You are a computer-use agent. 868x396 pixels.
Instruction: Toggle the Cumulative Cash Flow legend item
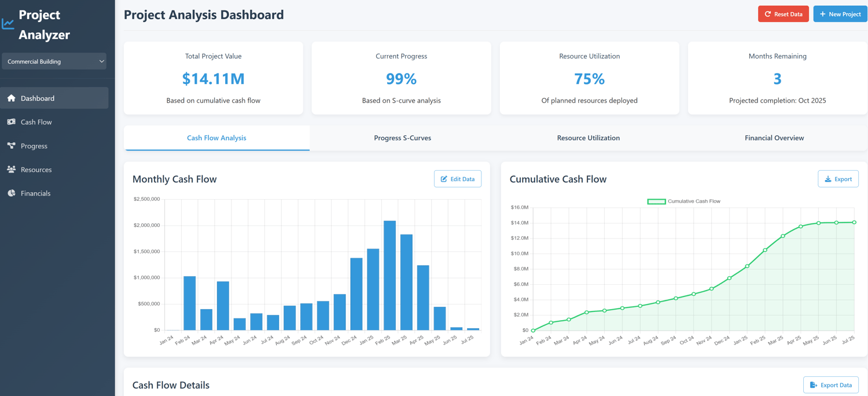pos(683,201)
